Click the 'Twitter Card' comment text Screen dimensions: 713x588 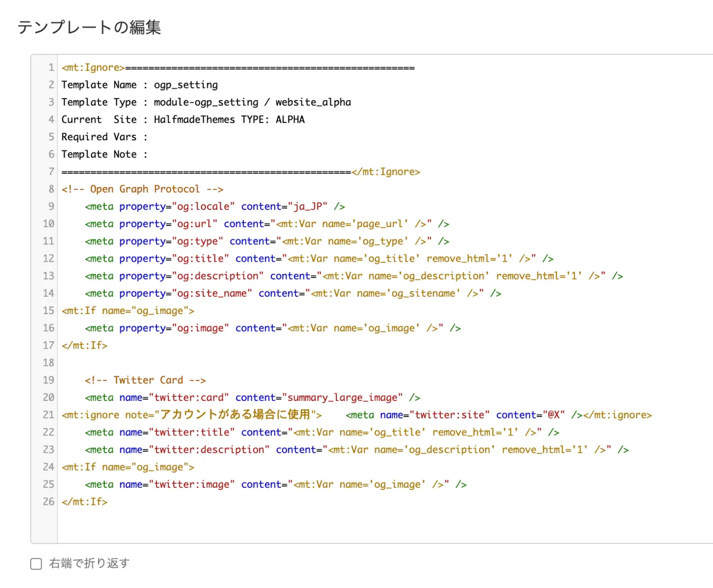point(148,380)
